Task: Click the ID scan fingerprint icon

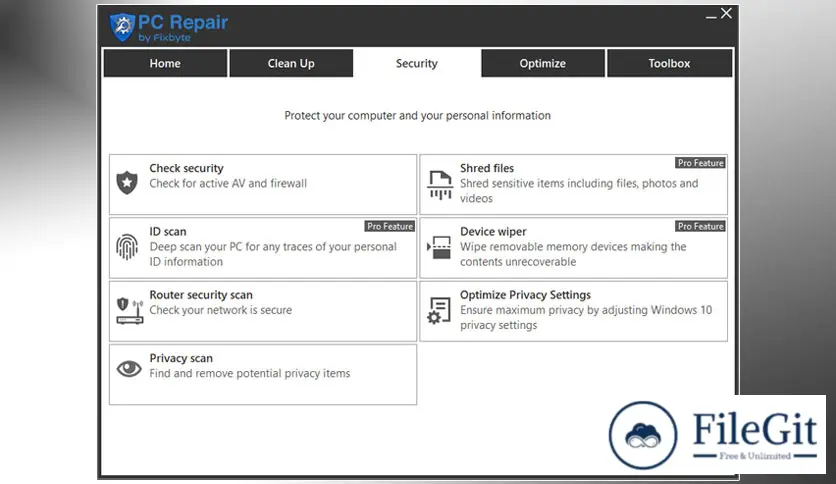Action: point(127,247)
